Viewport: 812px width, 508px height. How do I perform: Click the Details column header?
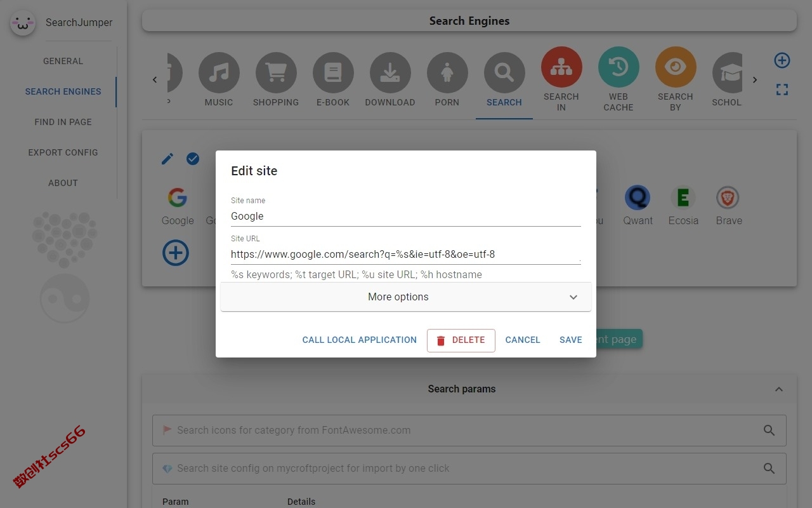301,502
